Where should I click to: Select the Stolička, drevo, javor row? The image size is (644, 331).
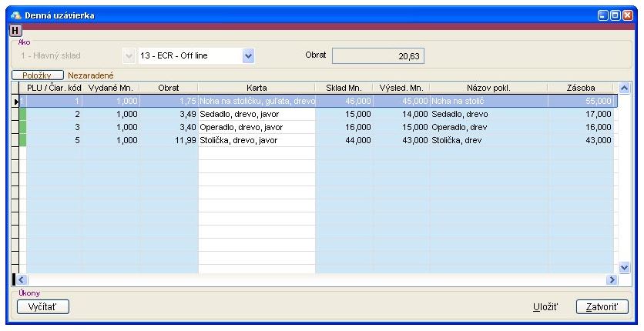pos(256,140)
